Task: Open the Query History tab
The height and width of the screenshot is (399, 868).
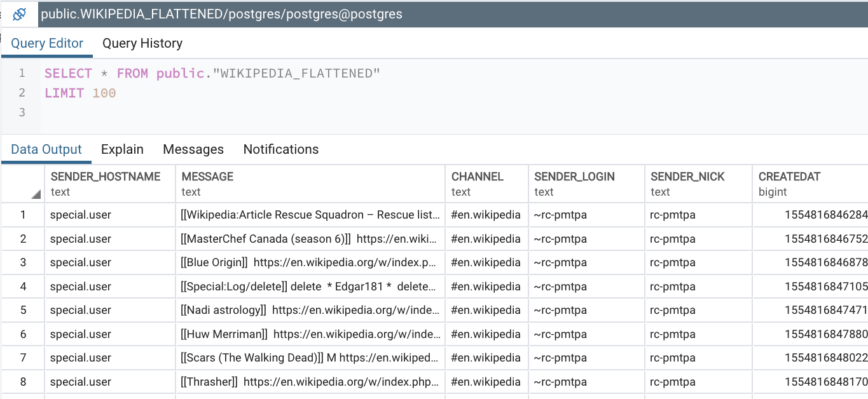Action: tap(142, 43)
